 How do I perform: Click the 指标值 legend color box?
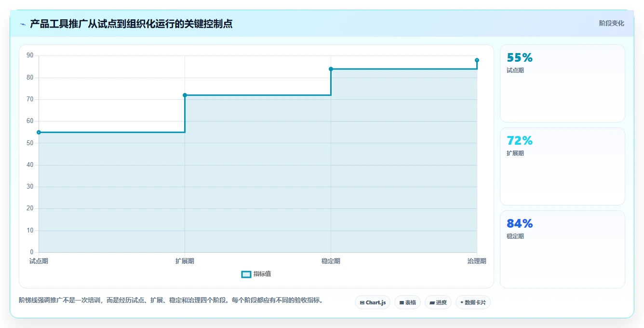(x=246, y=274)
